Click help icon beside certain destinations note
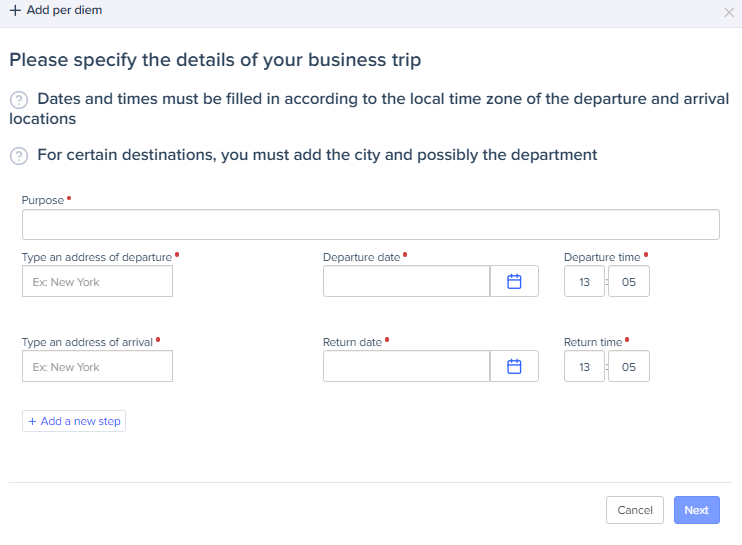 point(18,156)
